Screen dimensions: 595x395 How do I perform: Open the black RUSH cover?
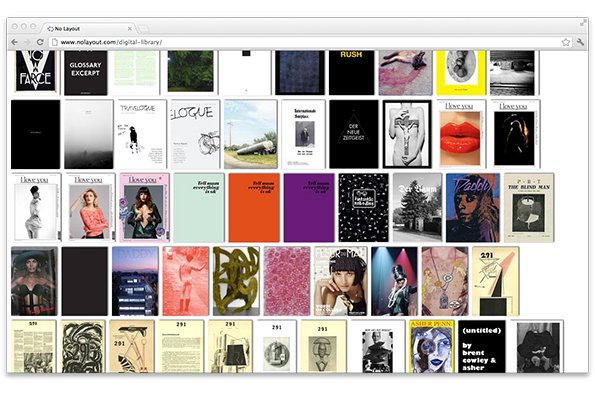point(351,72)
